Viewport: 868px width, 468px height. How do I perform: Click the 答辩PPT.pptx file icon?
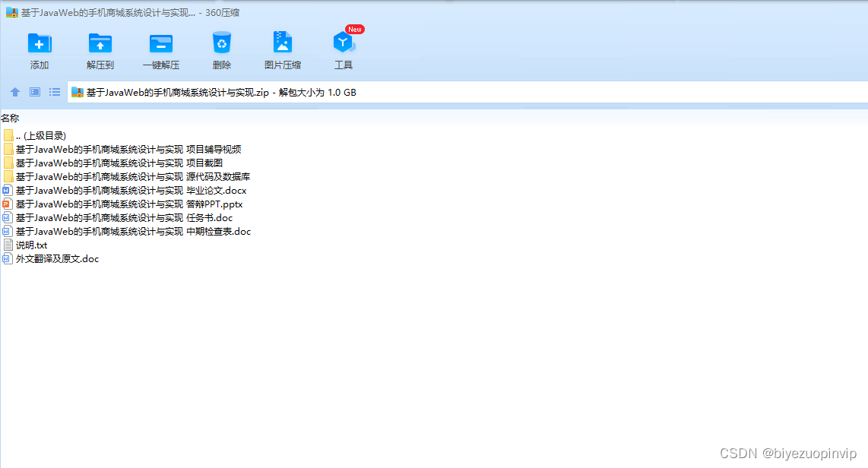click(7, 204)
